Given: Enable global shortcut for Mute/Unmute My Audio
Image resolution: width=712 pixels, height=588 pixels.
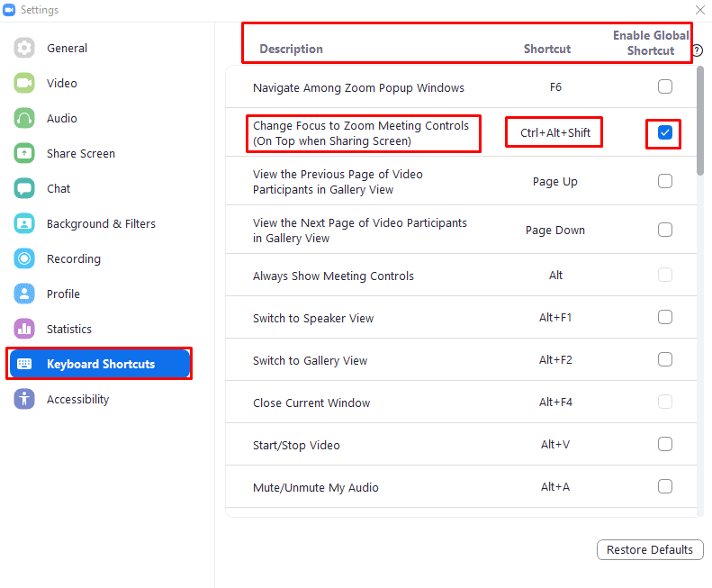Looking at the screenshot, I should point(665,486).
